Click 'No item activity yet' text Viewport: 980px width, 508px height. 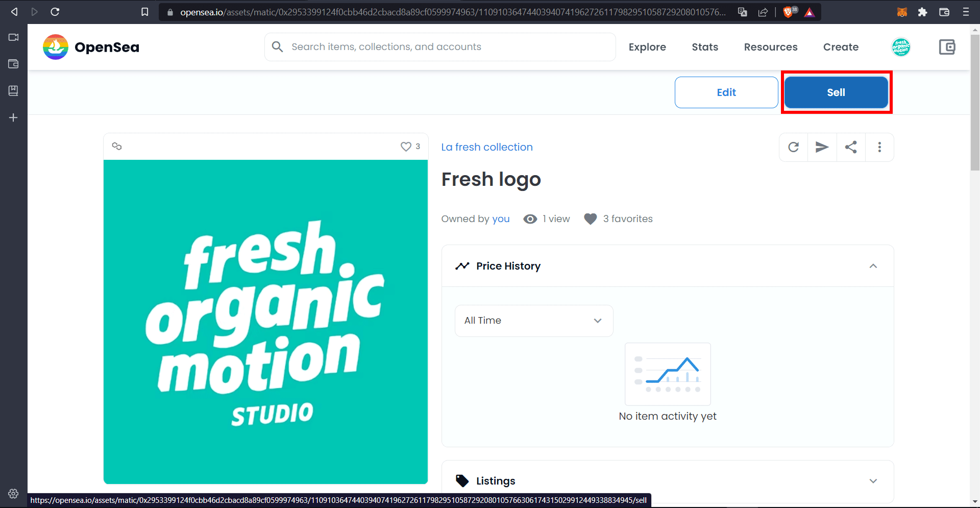point(668,416)
